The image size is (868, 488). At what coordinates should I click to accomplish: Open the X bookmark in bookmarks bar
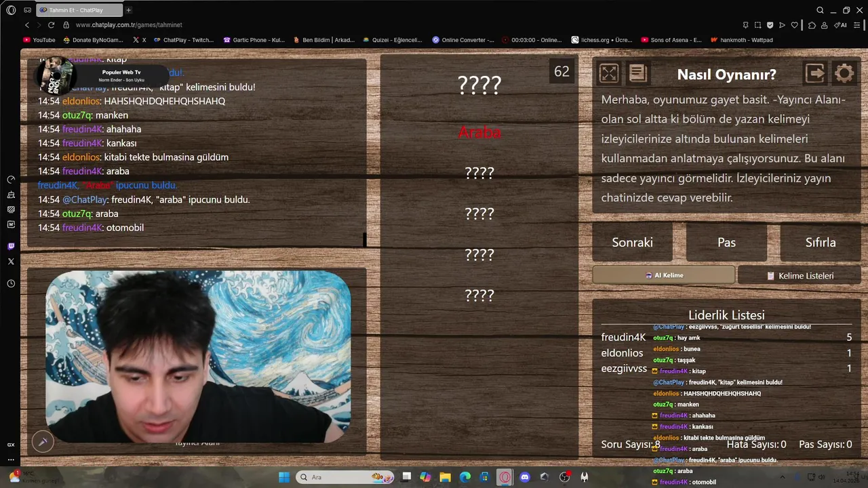[x=140, y=40]
